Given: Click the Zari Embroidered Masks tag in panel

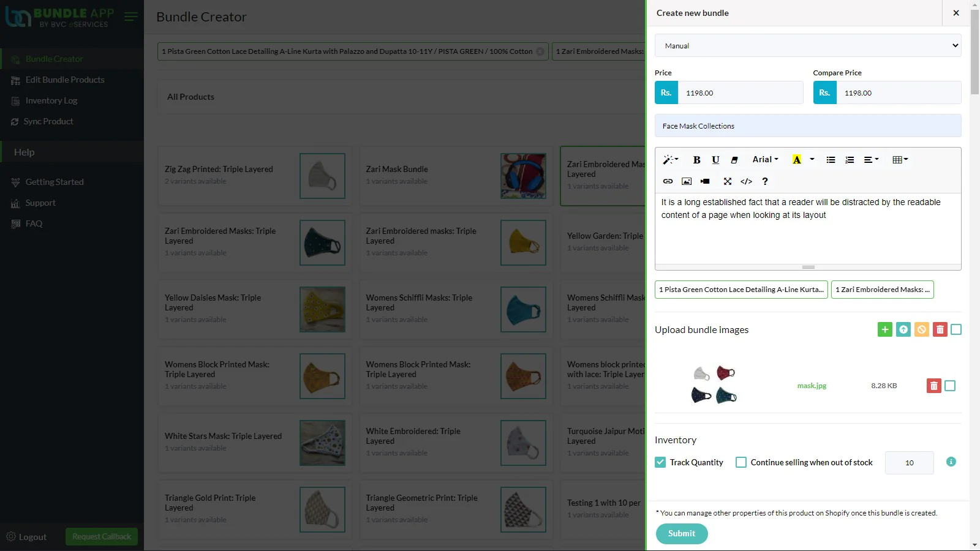Looking at the screenshot, I should pos(883,290).
